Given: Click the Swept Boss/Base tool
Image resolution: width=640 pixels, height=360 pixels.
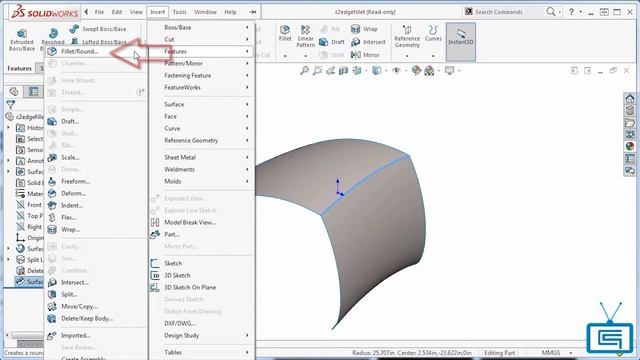Looking at the screenshot, I should [x=98, y=29].
